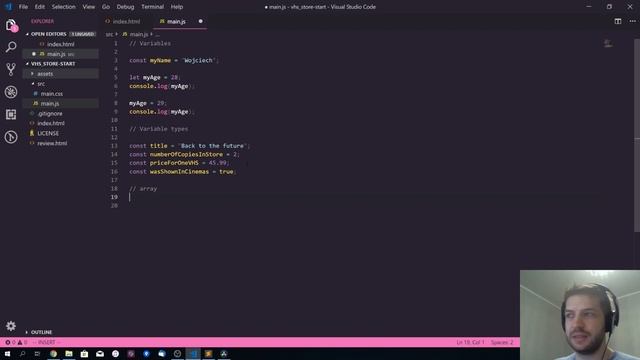
Task: Split the editor to the right
Action: (618, 21)
